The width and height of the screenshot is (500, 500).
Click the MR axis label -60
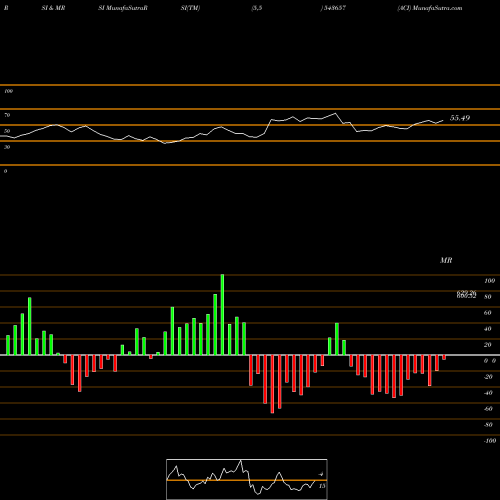[x=488, y=409]
